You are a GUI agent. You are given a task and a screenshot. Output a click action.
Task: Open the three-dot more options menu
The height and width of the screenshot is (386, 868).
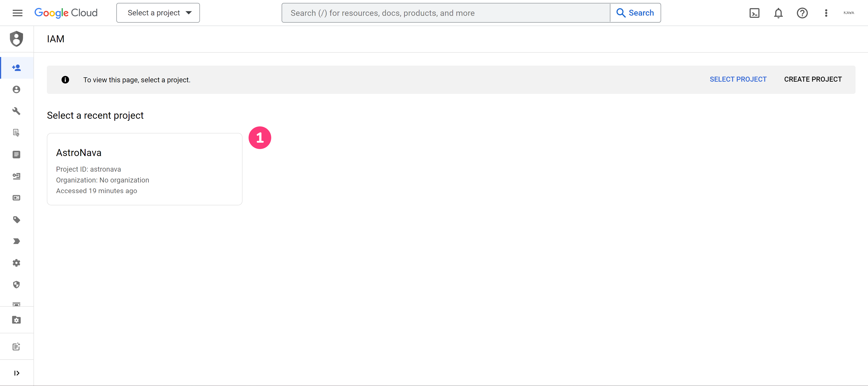(x=826, y=13)
